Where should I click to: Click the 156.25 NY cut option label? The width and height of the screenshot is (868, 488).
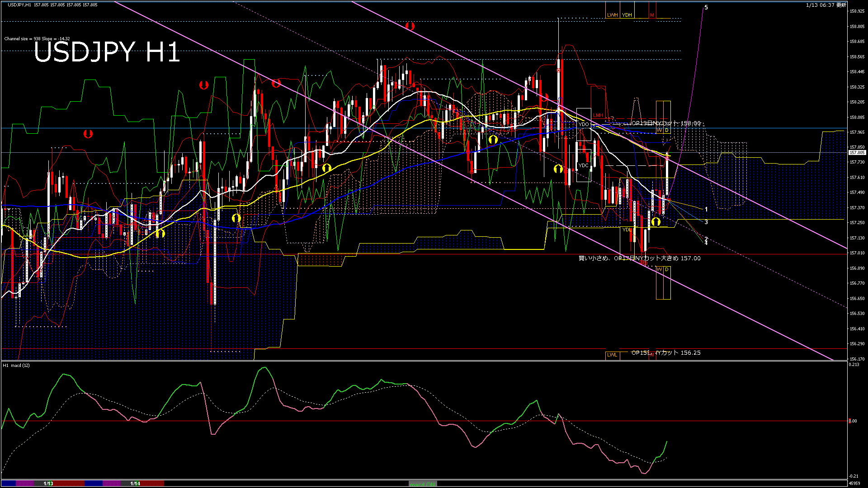665,353
